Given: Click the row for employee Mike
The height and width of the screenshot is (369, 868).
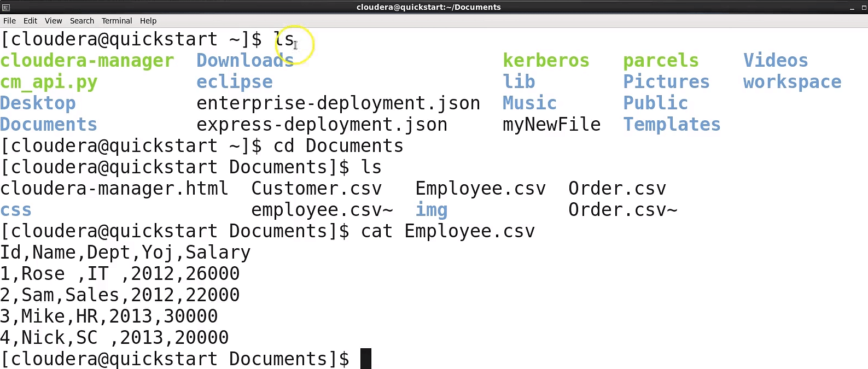Looking at the screenshot, I should pyautogui.click(x=109, y=317).
